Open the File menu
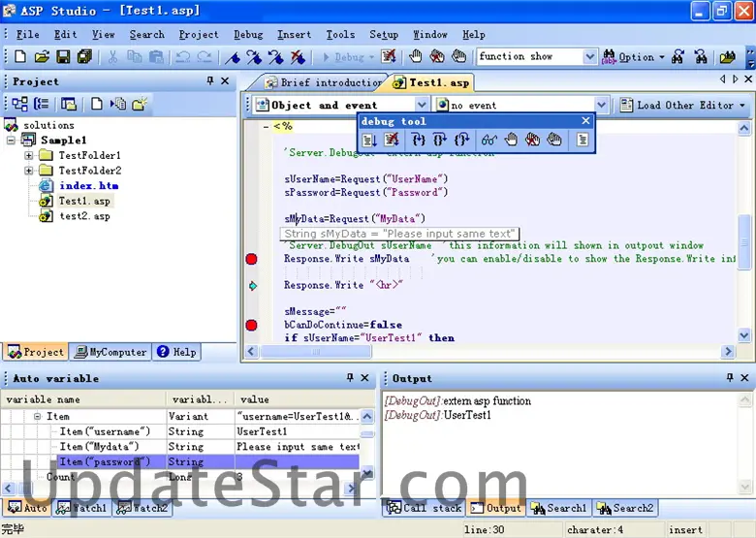The height and width of the screenshot is (538, 756). pos(27,34)
